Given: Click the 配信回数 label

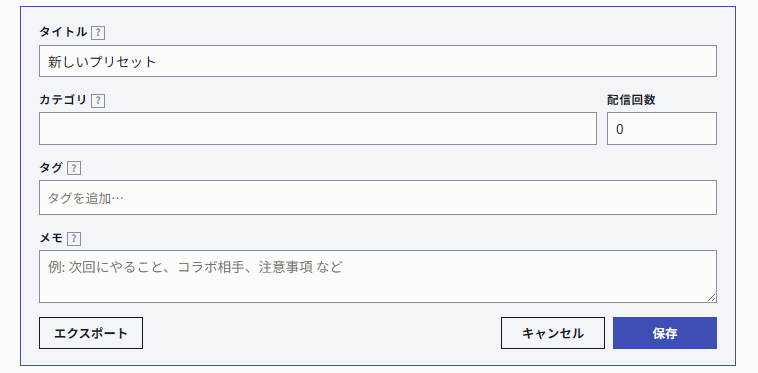Looking at the screenshot, I should point(631,100).
